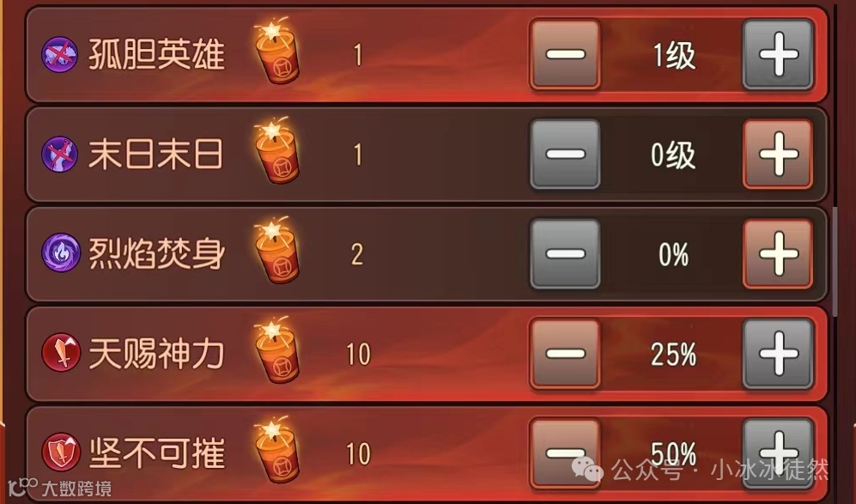Click the 末日末日 purple skill icon
856x504 pixels.
59,155
